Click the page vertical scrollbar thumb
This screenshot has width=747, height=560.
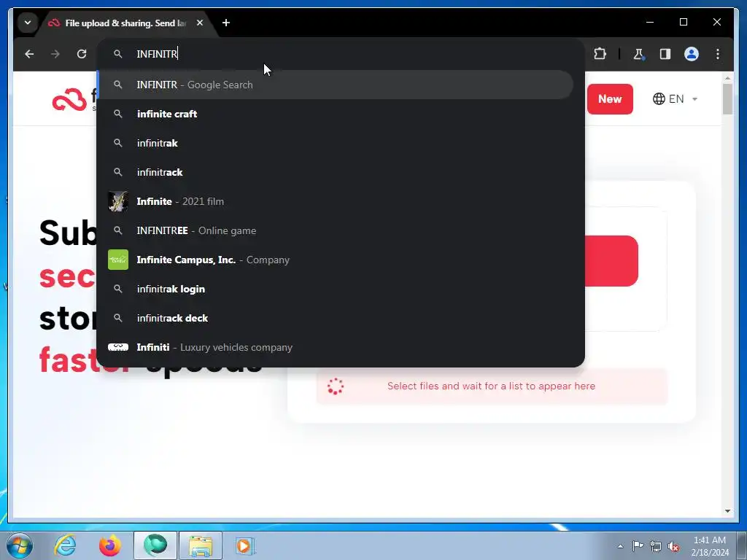point(727,99)
